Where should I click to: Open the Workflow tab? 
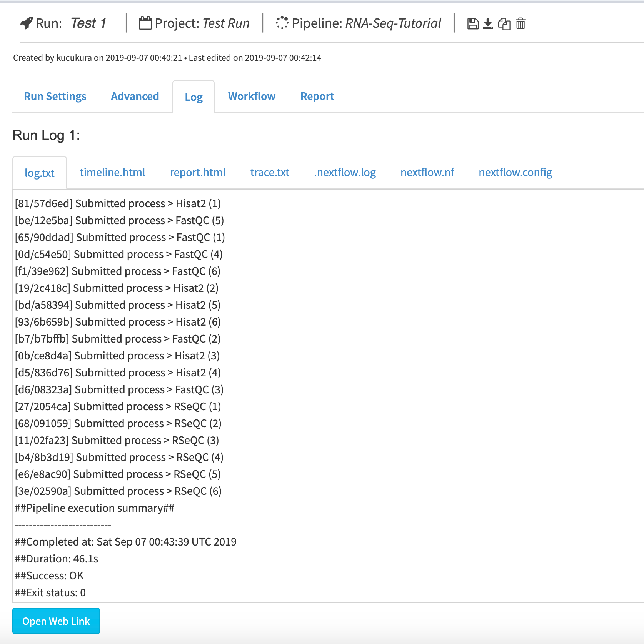coord(252,96)
